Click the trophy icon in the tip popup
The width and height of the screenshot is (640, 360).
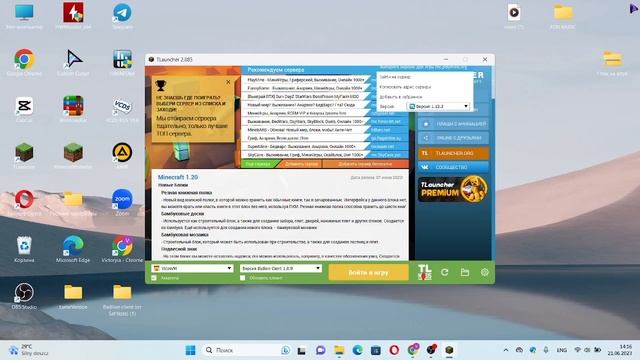pyautogui.click(x=161, y=86)
